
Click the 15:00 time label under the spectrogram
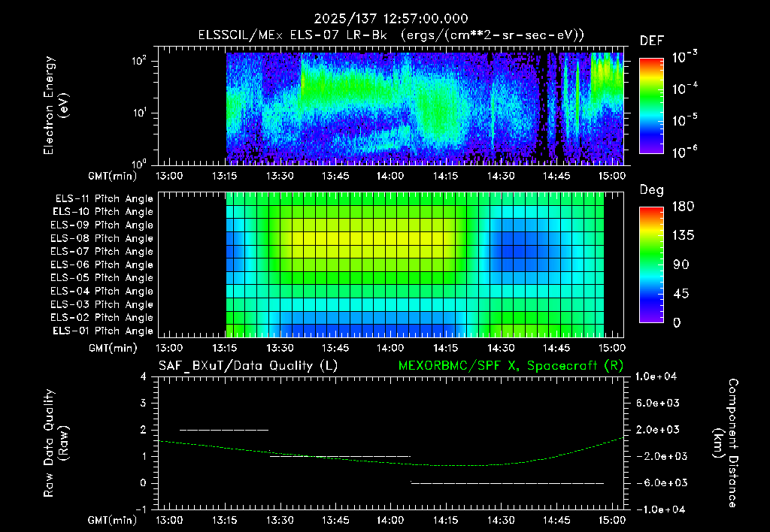pyautogui.click(x=612, y=176)
